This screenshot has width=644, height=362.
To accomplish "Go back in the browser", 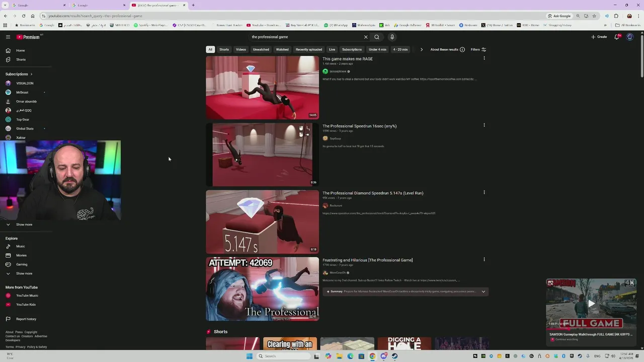I will point(6,16).
